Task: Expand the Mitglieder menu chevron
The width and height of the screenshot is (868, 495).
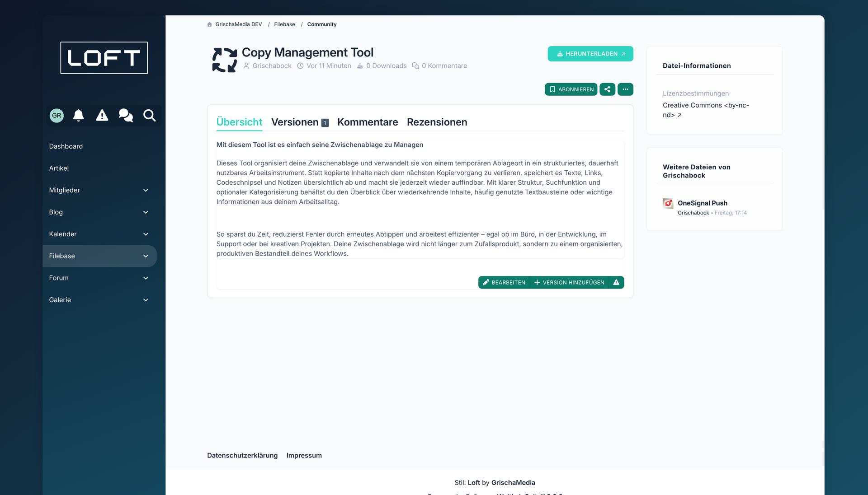Action: tap(146, 190)
